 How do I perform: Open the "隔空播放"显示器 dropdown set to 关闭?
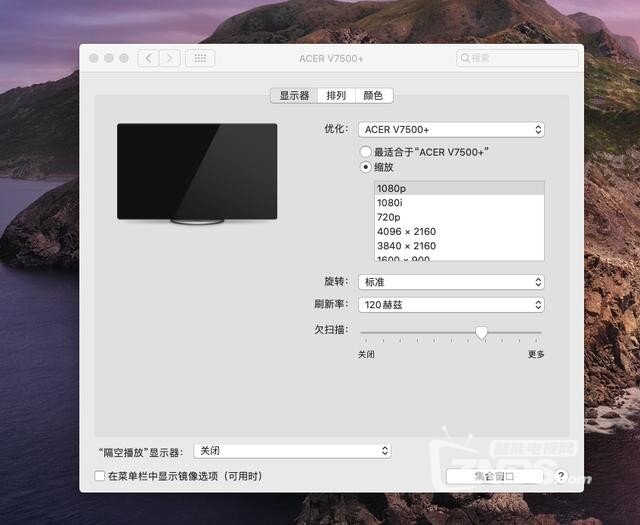pos(292,451)
